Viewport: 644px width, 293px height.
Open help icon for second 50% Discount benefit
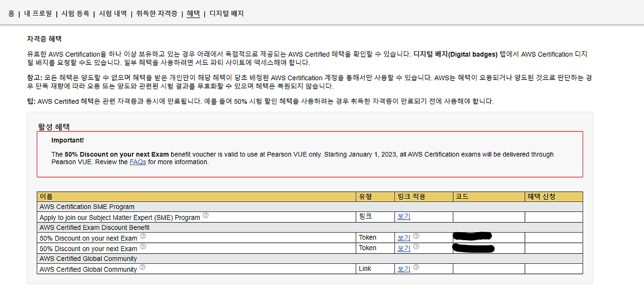[142, 246]
